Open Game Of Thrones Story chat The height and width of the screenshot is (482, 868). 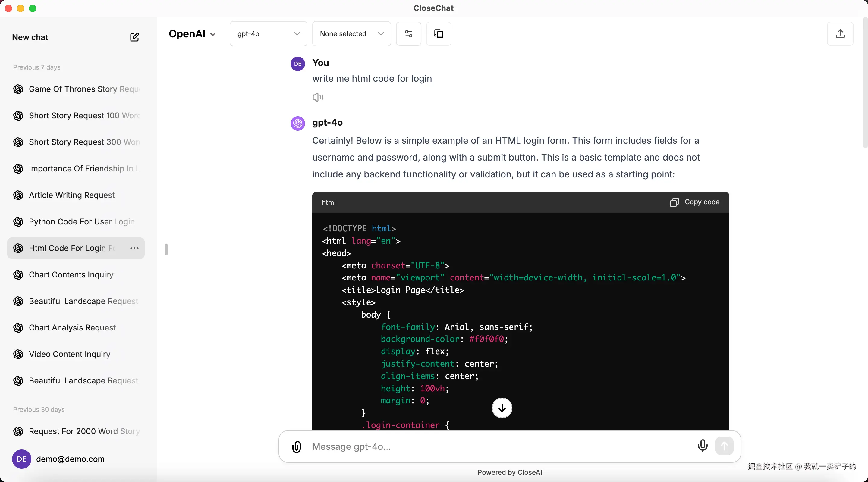click(x=84, y=89)
